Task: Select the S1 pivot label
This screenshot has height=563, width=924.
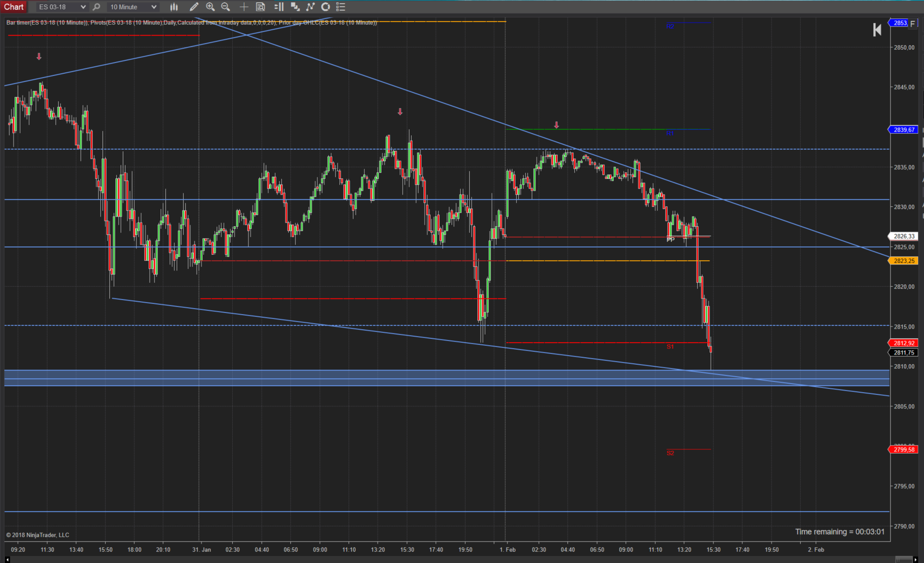Action: tap(670, 346)
